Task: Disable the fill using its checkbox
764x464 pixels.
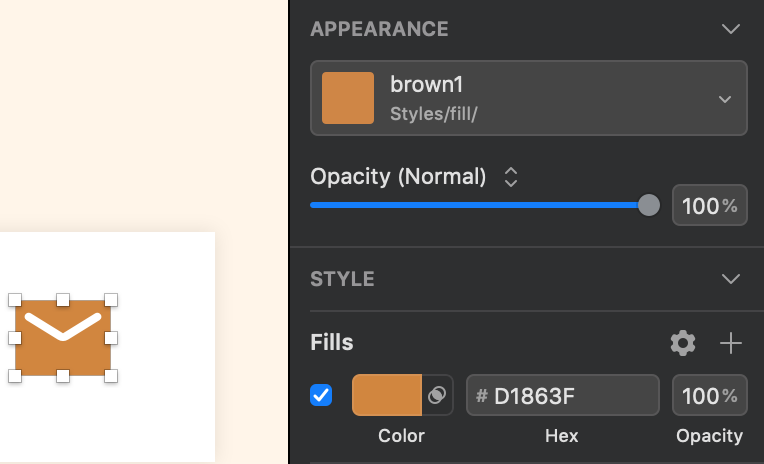Action: pyautogui.click(x=321, y=395)
